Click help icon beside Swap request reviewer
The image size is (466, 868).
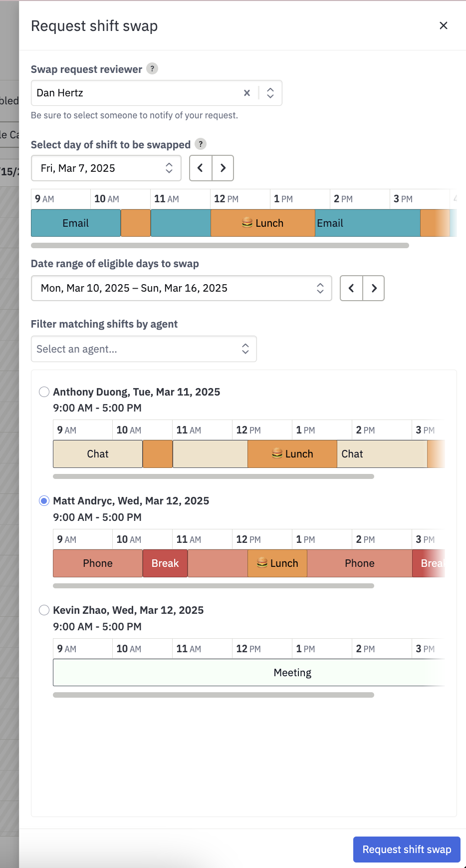pos(152,68)
